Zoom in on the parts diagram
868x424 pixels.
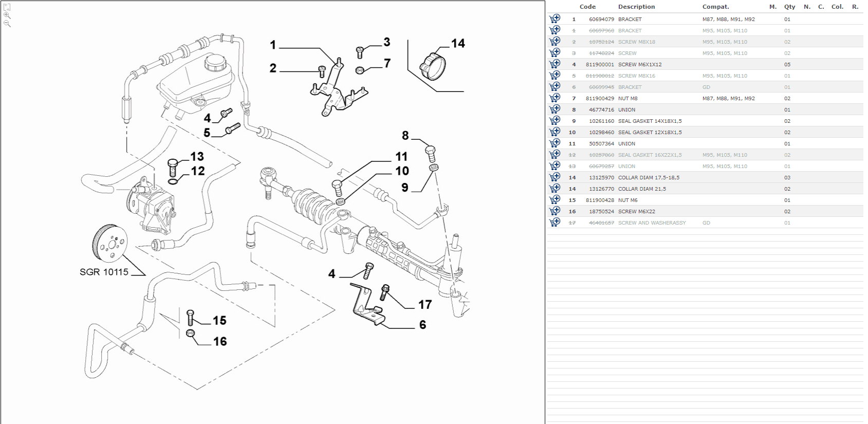coord(7,15)
